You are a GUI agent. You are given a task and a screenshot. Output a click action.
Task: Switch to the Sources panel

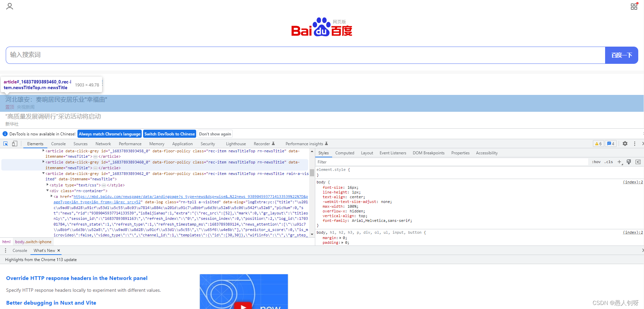pyautogui.click(x=80, y=144)
